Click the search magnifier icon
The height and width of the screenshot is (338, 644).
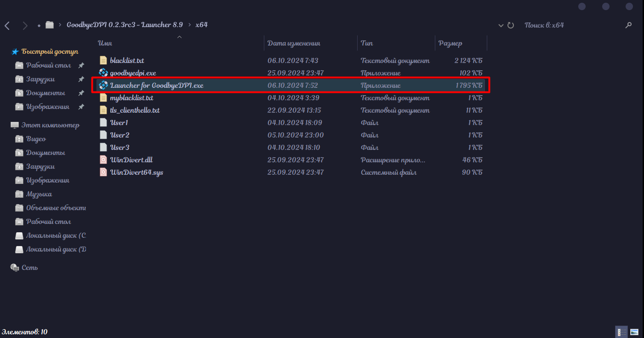coord(628,25)
